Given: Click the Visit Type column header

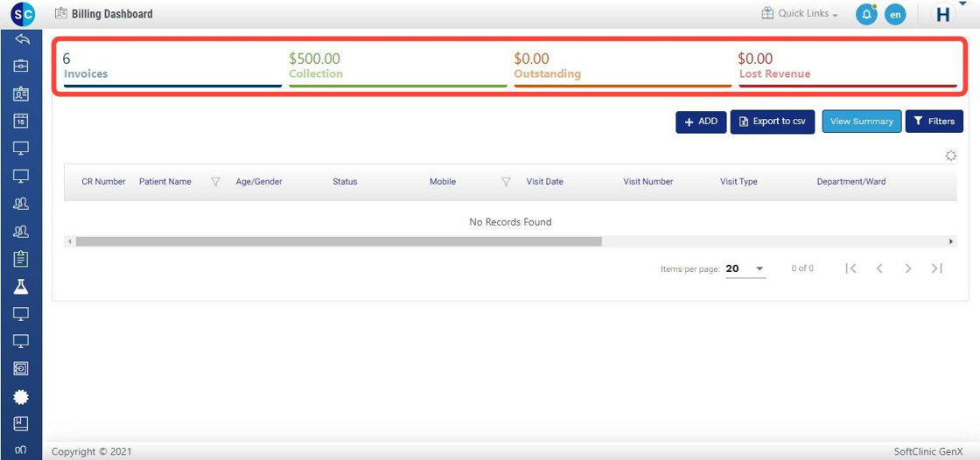Looking at the screenshot, I should (x=738, y=182).
